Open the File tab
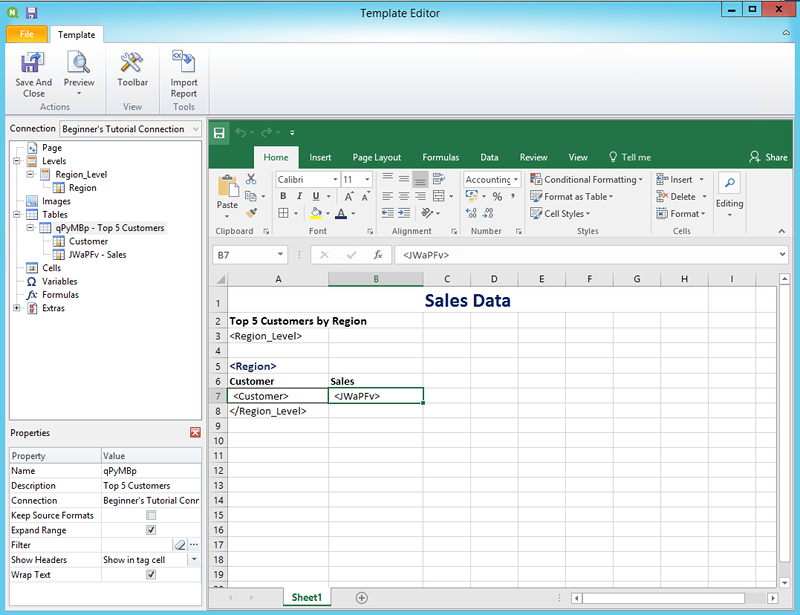Viewport: 800px width, 615px height. point(26,35)
